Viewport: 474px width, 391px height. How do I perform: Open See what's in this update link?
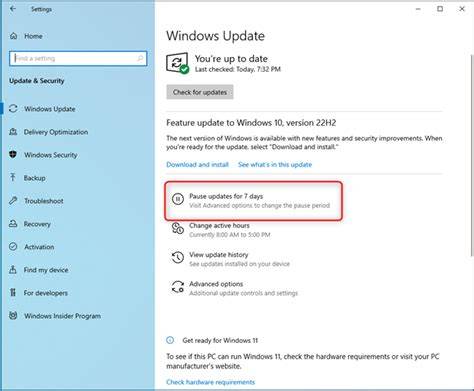pyautogui.click(x=275, y=164)
